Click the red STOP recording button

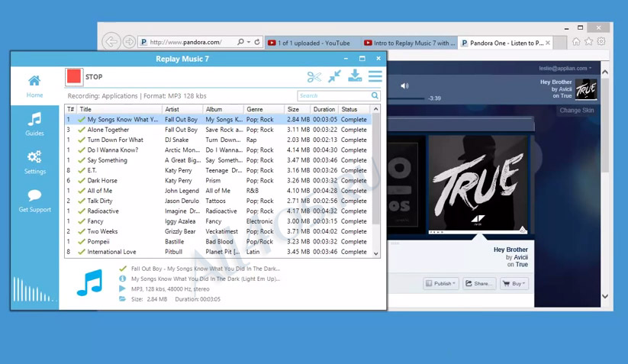point(74,76)
